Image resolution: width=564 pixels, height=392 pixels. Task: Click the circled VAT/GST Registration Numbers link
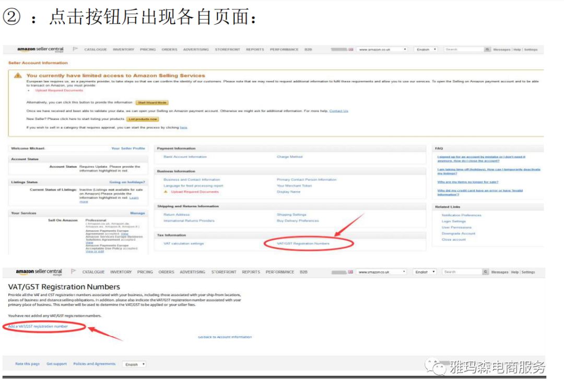[x=303, y=243]
